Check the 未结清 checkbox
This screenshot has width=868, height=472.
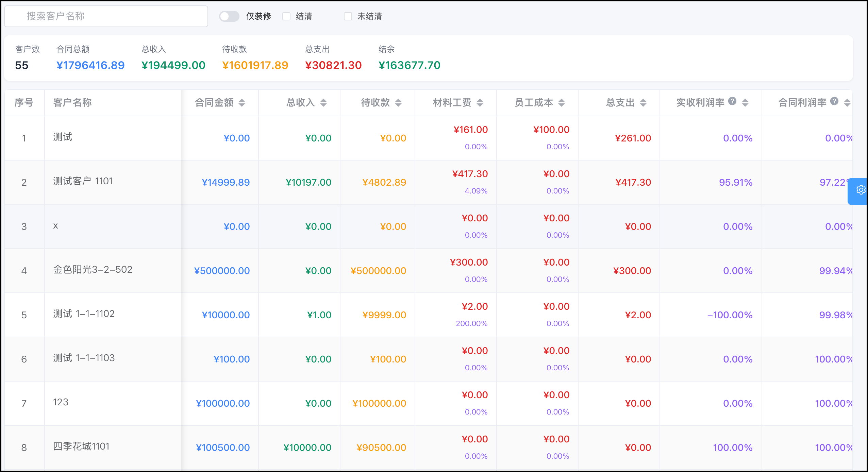348,16
